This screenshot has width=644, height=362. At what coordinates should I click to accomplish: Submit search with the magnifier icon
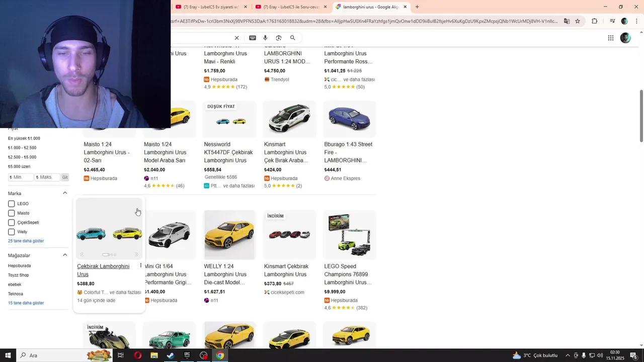(x=293, y=38)
